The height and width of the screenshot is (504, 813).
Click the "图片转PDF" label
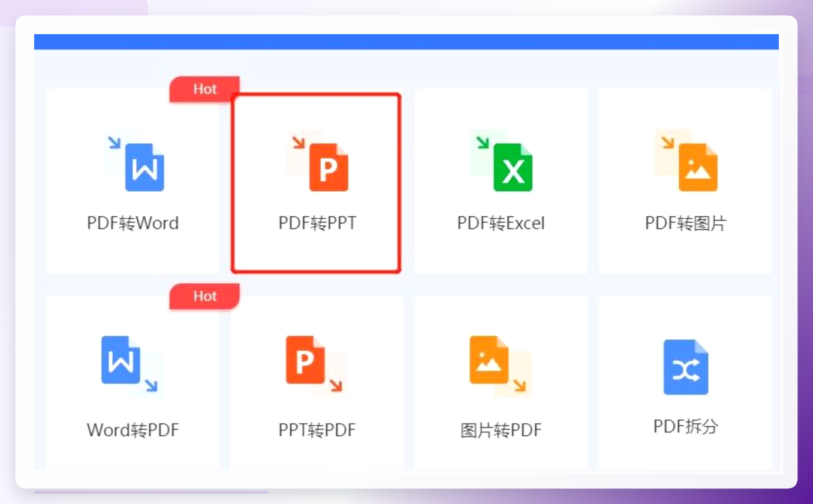coord(501,430)
